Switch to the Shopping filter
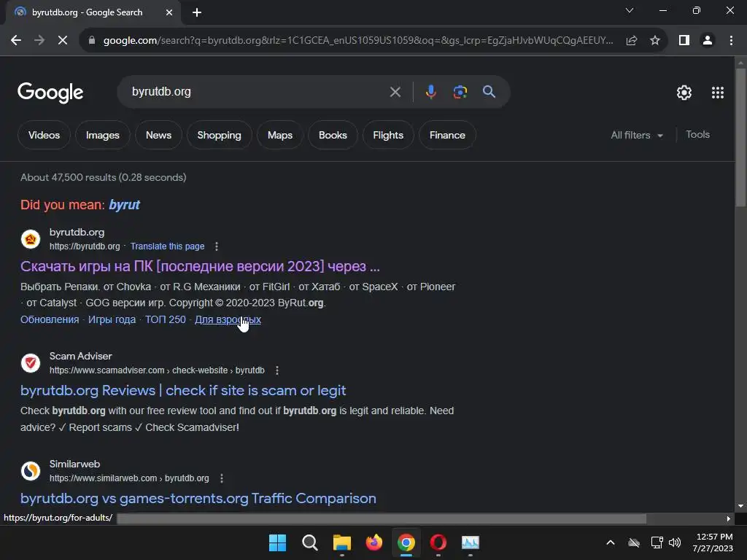Viewport: 747px width, 560px height. (219, 135)
